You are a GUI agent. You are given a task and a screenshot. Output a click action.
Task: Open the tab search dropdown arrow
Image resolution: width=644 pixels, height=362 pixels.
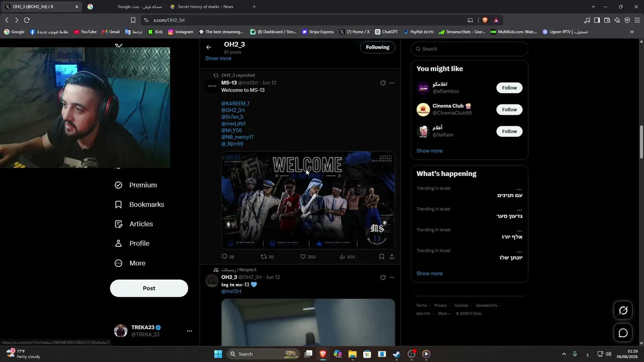[x=593, y=7]
